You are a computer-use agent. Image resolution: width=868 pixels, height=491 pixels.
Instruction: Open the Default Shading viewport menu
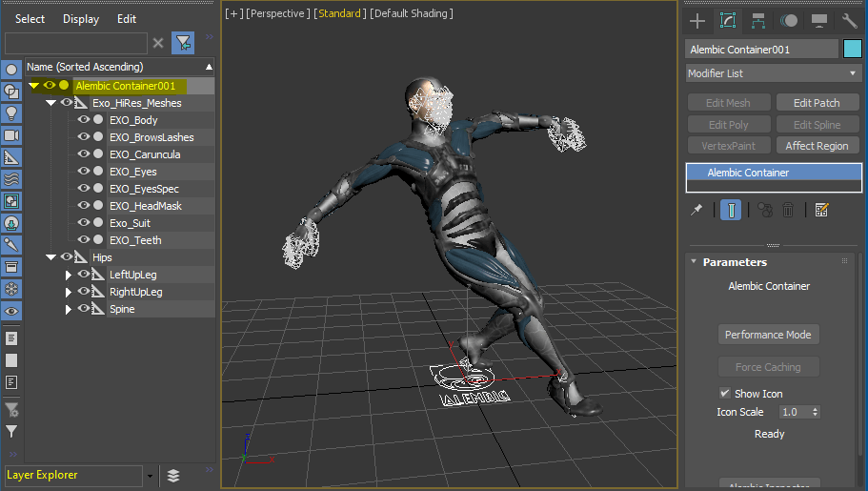click(412, 13)
